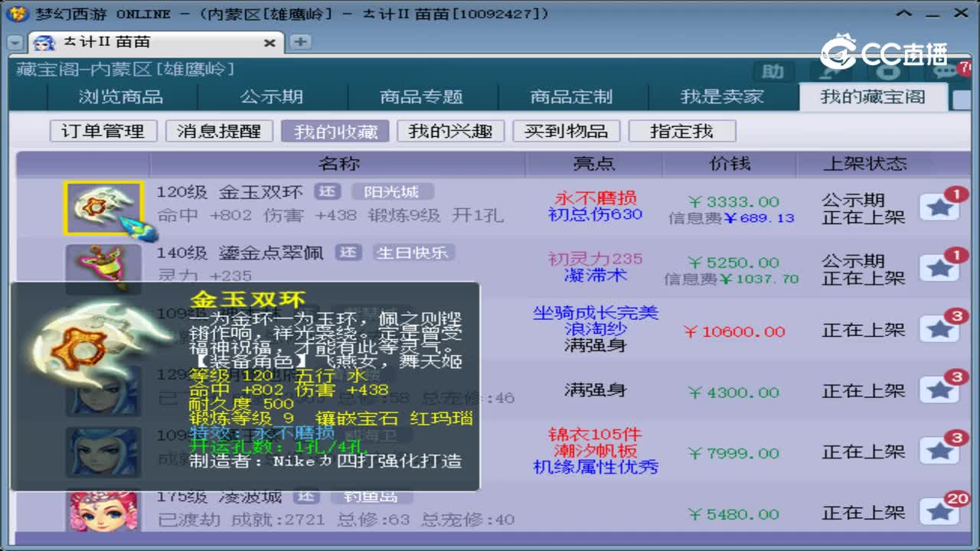Close the 去计II 苗苗 tab
The width and height of the screenshot is (980, 551).
tap(269, 43)
